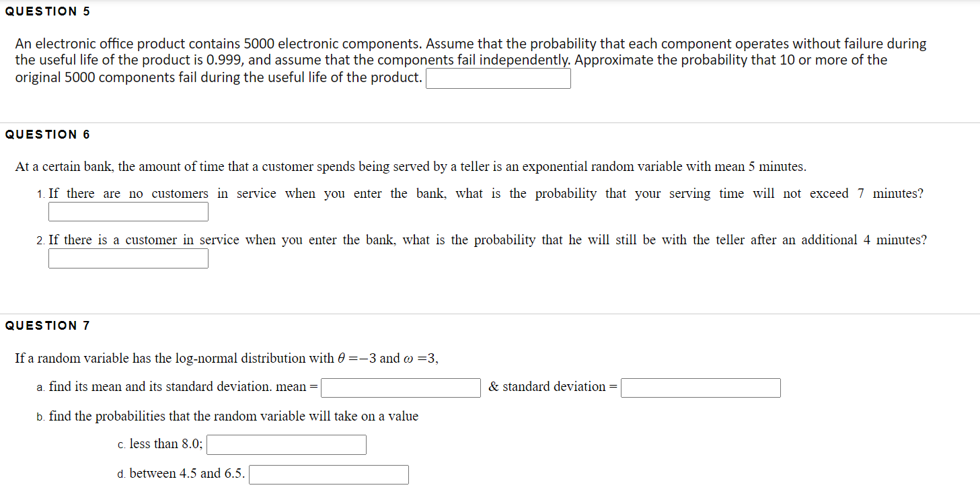
Task: Click the Question 6 problem statement about bank tellers
Action: coord(404,166)
